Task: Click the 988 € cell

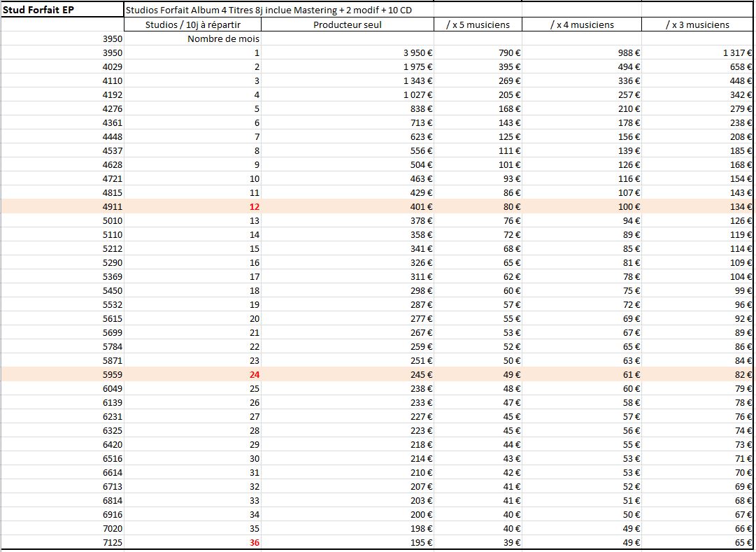Action: [x=629, y=52]
